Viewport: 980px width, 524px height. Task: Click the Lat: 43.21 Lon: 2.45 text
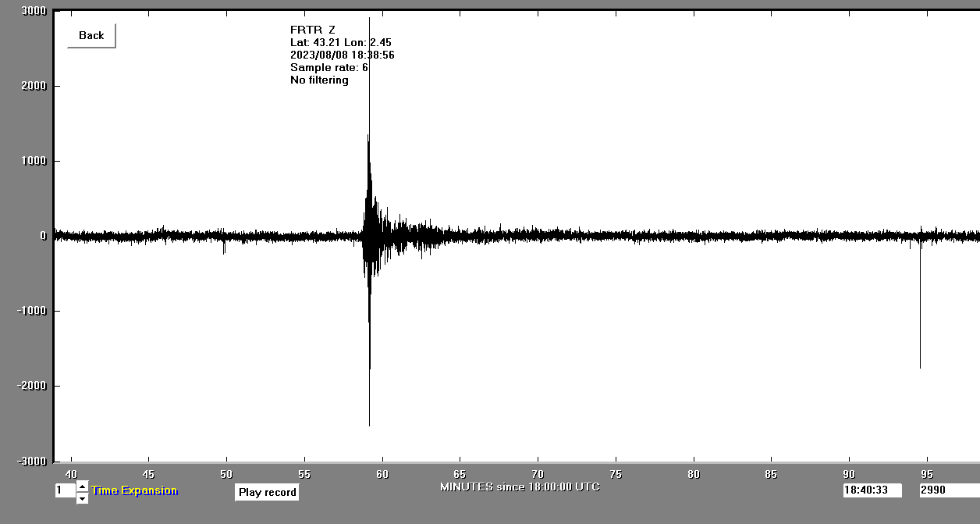coord(341,42)
